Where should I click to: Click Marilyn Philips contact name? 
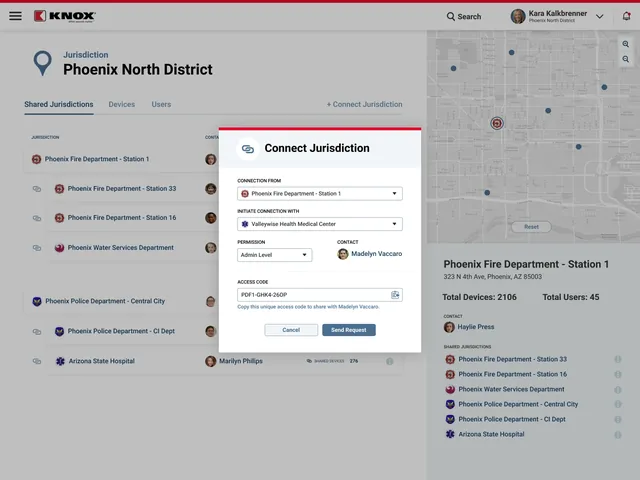point(241,361)
